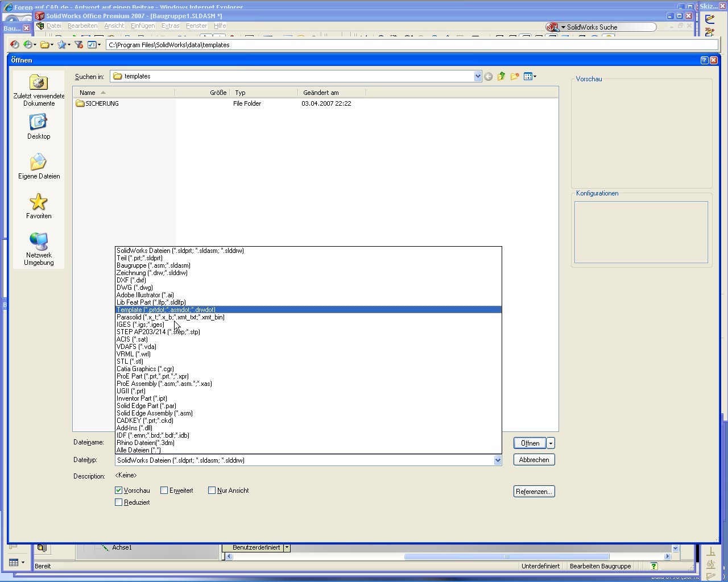728x582 pixels.
Task: Open Favoriten in places bar
Action: click(39, 206)
